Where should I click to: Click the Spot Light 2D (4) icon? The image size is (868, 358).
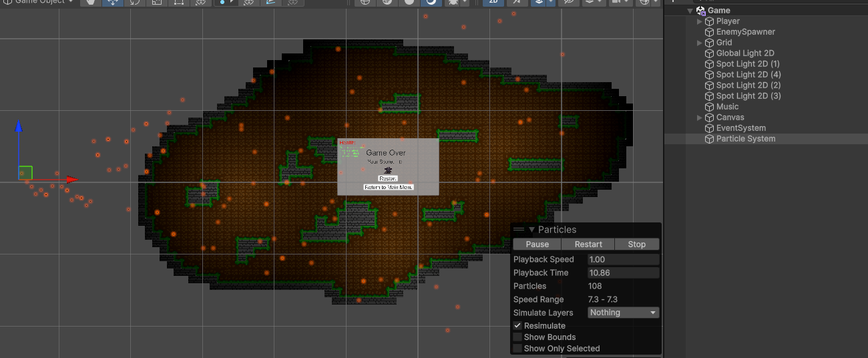(709, 75)
